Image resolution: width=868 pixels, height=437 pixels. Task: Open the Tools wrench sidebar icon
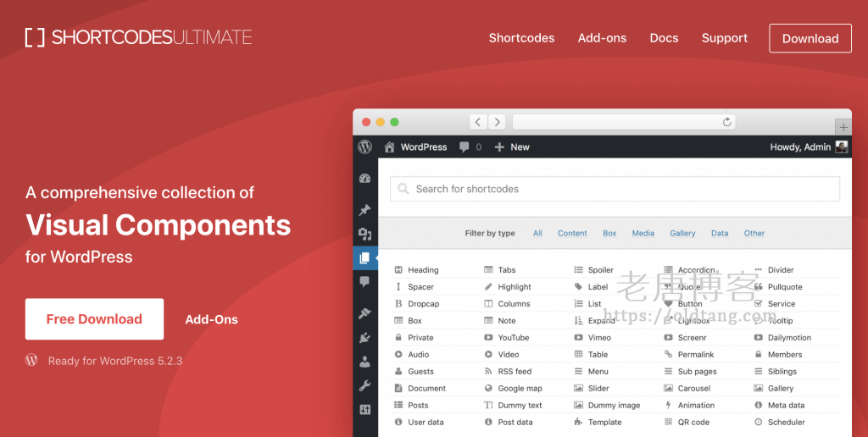[365, 386]
